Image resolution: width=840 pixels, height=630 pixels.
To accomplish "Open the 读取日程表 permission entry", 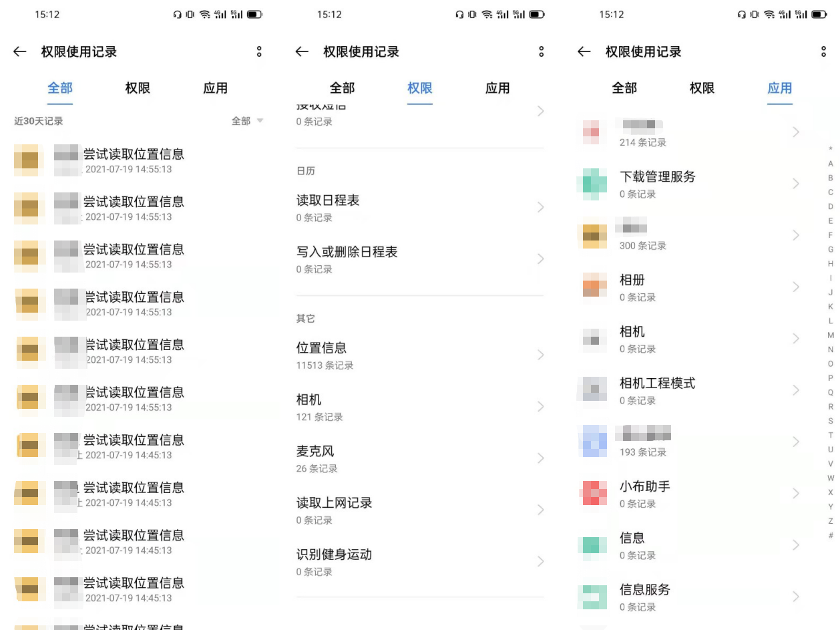I will point(421,207).
